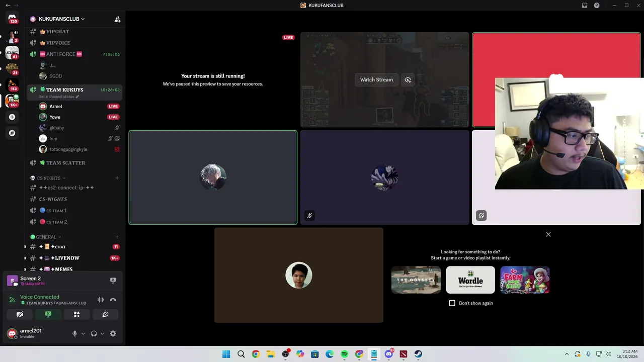Show hidden system tray icons

coord(567,354)
